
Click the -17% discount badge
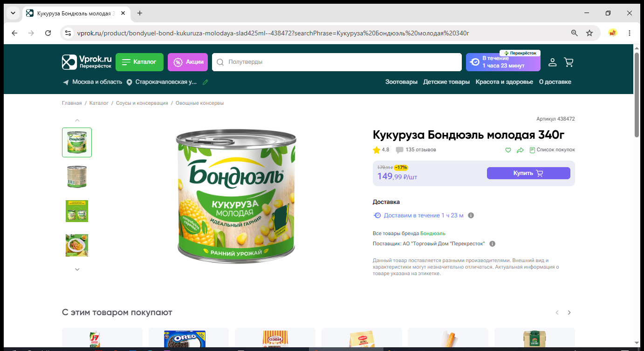pyautogui.click(x=401, y=167)
